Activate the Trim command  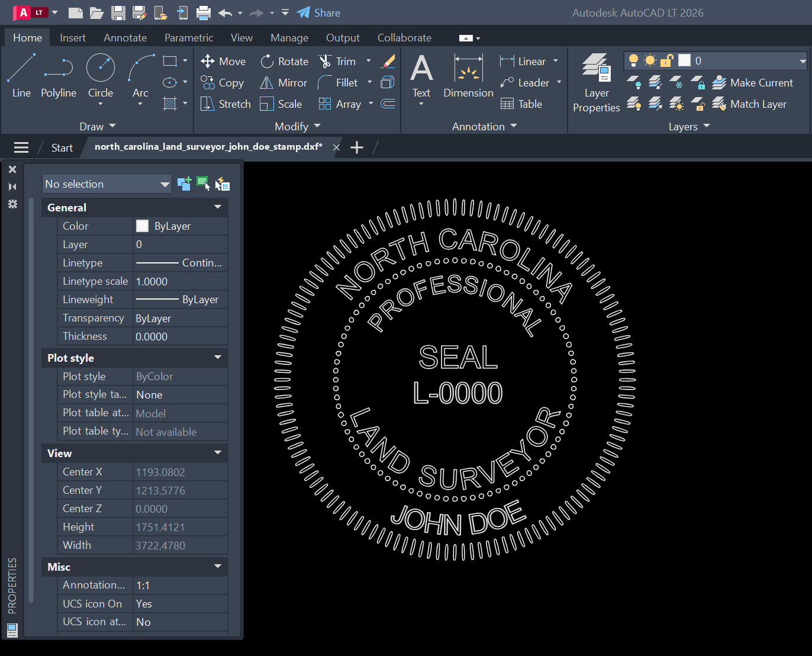[x=337, y=61]
